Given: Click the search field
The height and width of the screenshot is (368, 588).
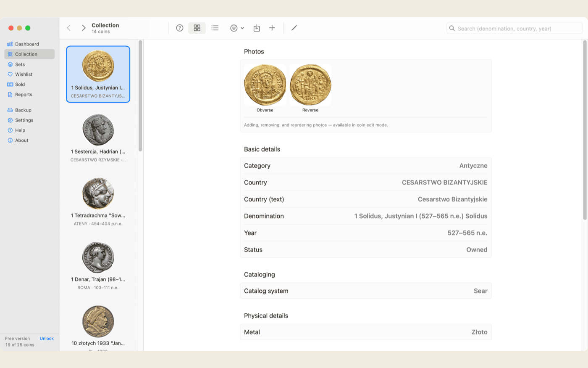Looking at the screenshot, I should tap(514, 28).
